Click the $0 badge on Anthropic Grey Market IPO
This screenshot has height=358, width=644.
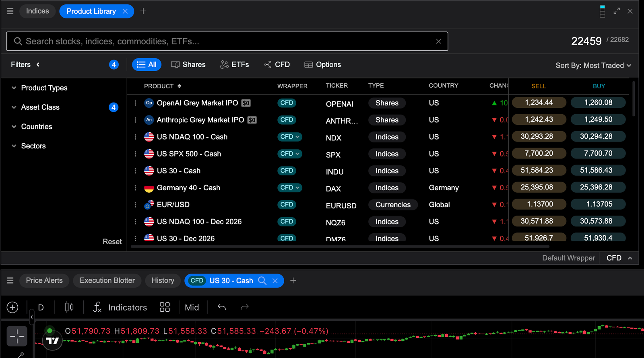click(252, 120)
